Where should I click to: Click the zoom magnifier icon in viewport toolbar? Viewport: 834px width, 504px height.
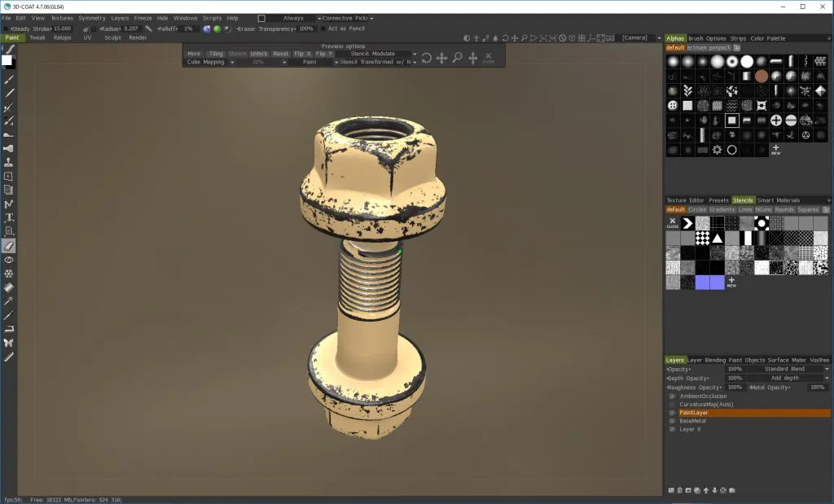(525, 37)
